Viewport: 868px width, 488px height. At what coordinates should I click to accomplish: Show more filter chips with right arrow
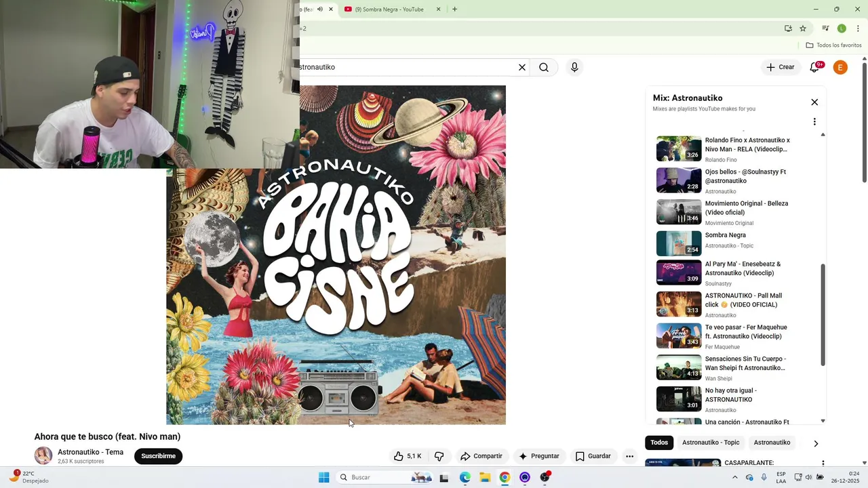click(816, 443)
